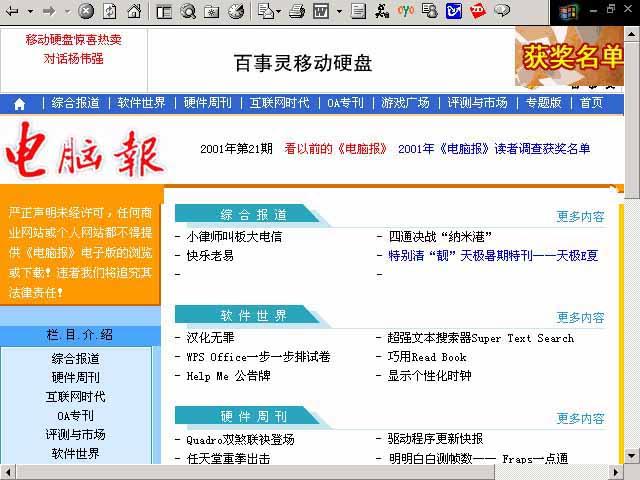Click the 对话杨伟强 link
Viewport: 640px width, 480px height.
pos(73,59)
